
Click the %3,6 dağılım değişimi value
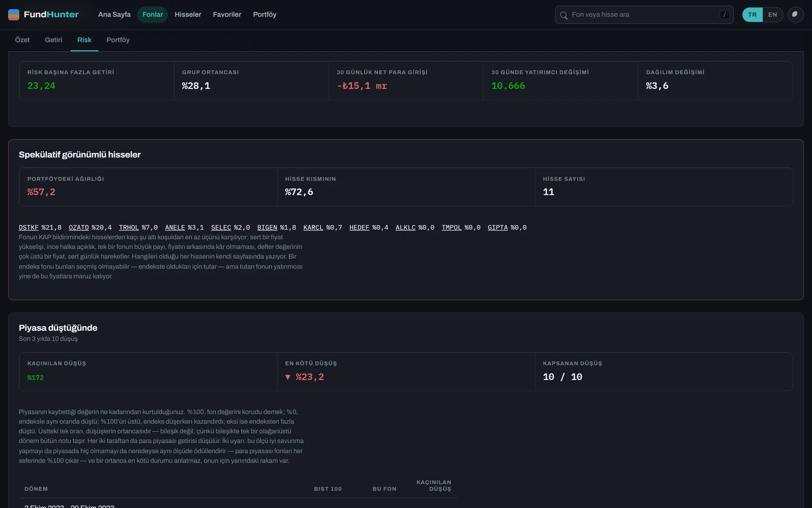(657, 86)
